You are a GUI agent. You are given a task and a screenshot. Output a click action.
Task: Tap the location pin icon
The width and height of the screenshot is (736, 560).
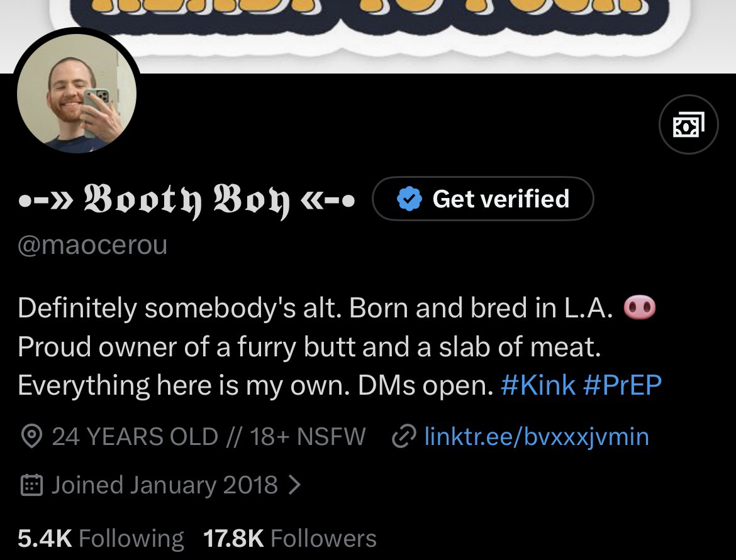(x=29, y=436)
